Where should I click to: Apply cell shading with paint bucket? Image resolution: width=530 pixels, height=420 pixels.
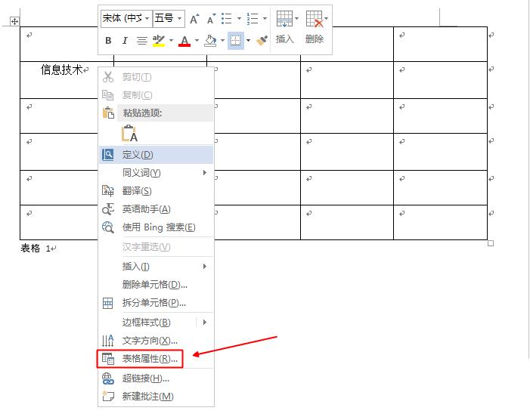coord(210,41)
